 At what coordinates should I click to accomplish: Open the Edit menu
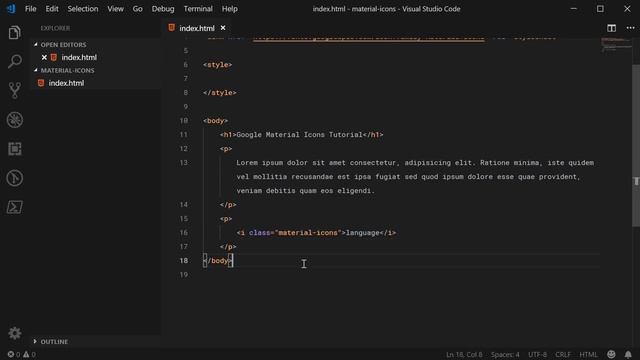pos(52,9)
